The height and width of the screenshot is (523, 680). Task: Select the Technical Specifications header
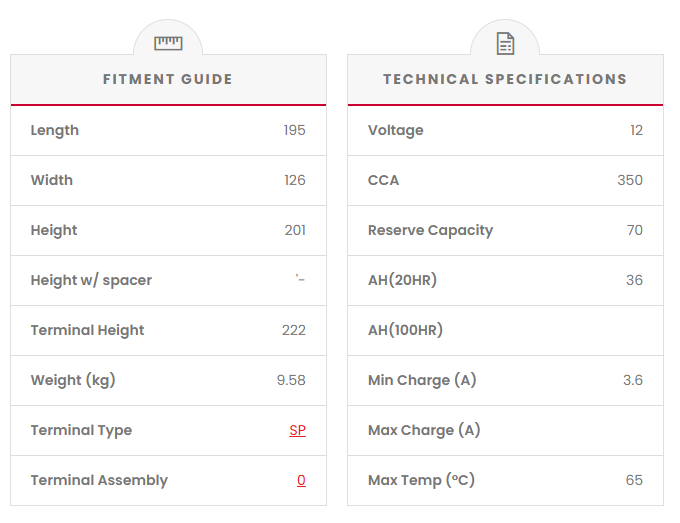(505, 79)
